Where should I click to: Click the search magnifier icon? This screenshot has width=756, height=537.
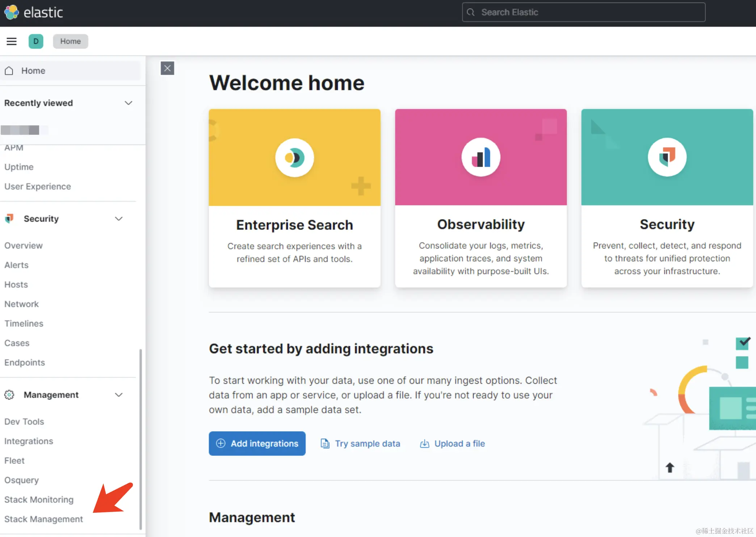[471, 12]
